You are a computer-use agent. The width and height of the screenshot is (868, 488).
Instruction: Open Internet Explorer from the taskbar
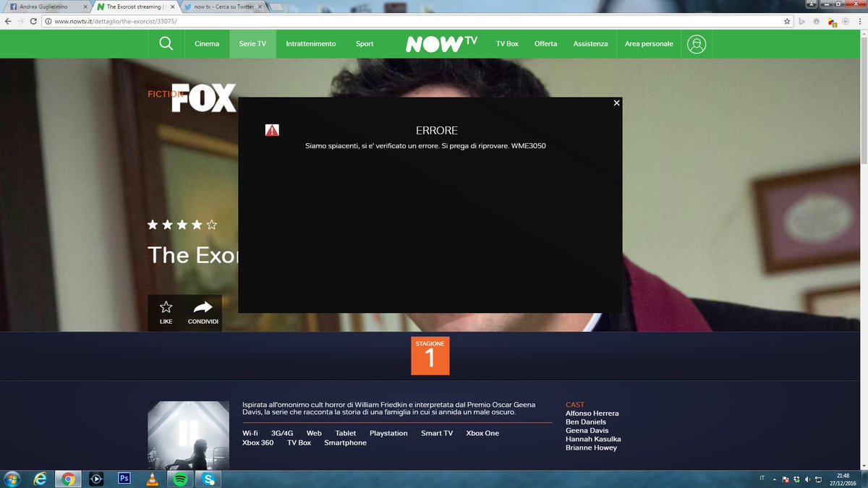[x=41, y=479]
